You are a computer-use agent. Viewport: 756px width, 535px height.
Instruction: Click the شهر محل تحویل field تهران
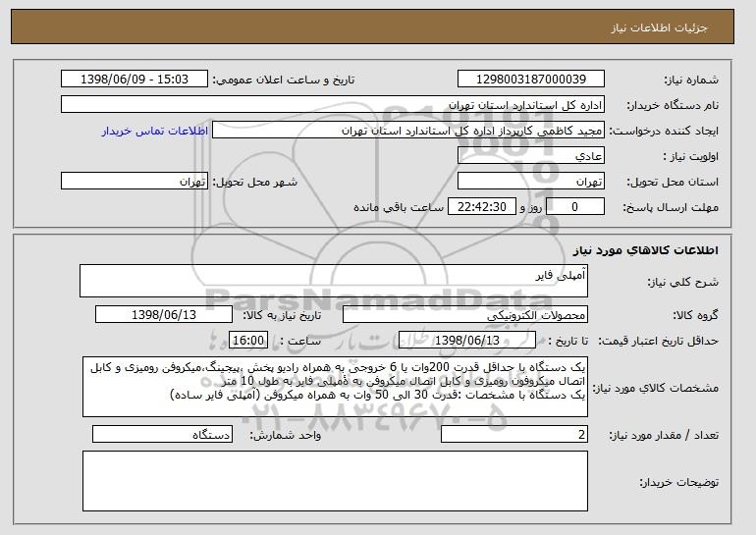coord(135,182)
